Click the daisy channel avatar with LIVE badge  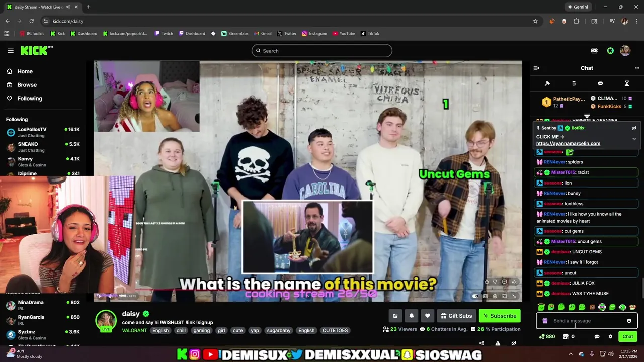[106, 321]
